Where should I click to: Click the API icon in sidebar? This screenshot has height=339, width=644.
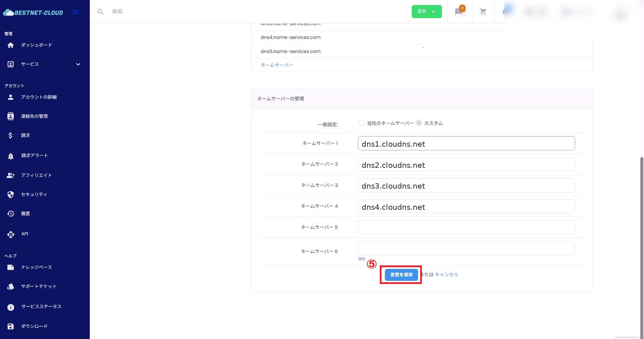[11, 234]
